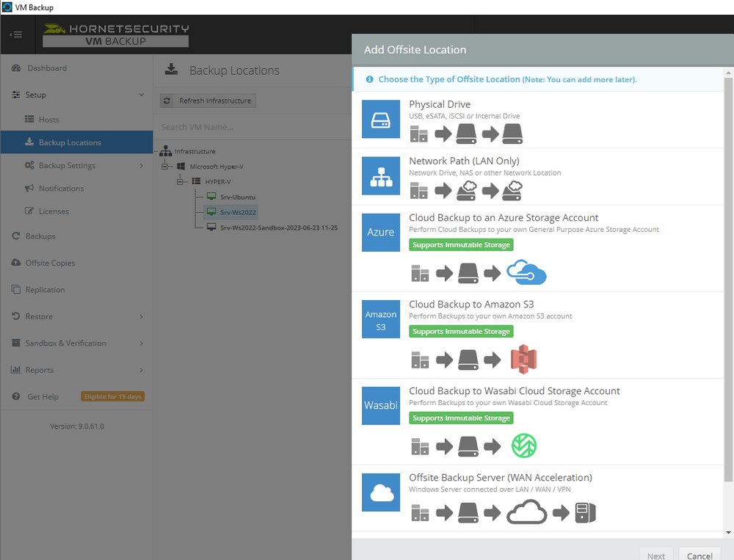The image size is (734, 560).
Task: Click Physical Drive title text
Action: (x=440, y=104)
